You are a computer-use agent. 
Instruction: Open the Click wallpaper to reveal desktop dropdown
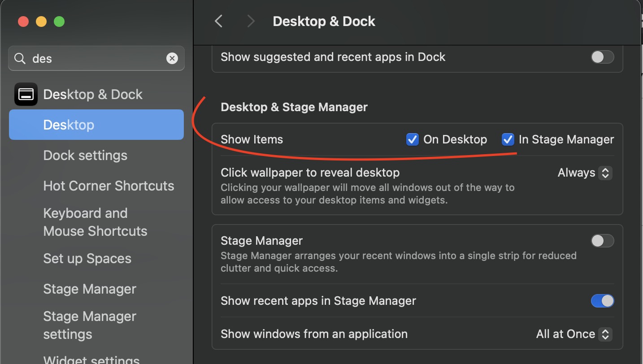click(x=584, y=173)
